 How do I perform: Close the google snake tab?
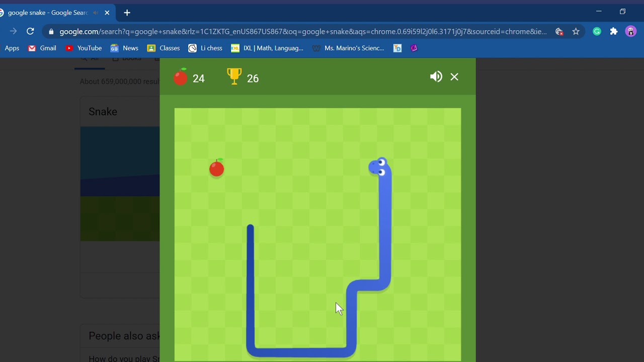[107, 13]
